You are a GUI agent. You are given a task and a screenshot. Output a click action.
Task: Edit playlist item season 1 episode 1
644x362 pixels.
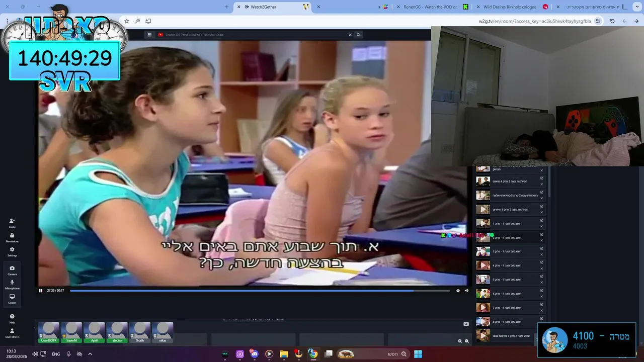(x=542, y=220)
